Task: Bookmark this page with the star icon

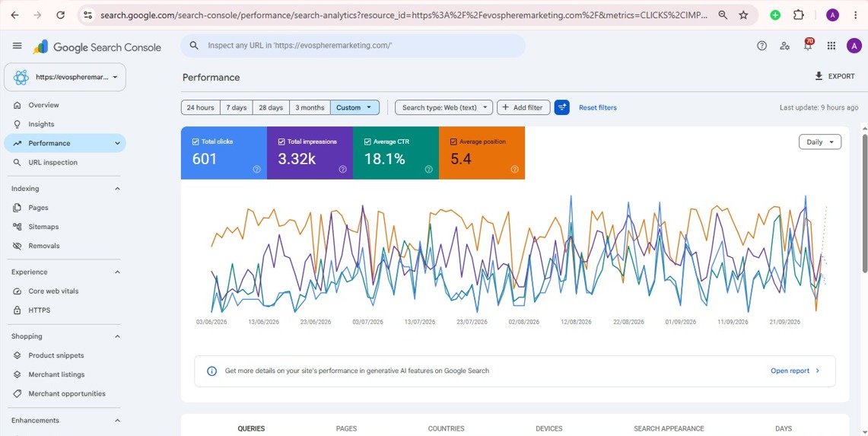Action: click(743, 15)
